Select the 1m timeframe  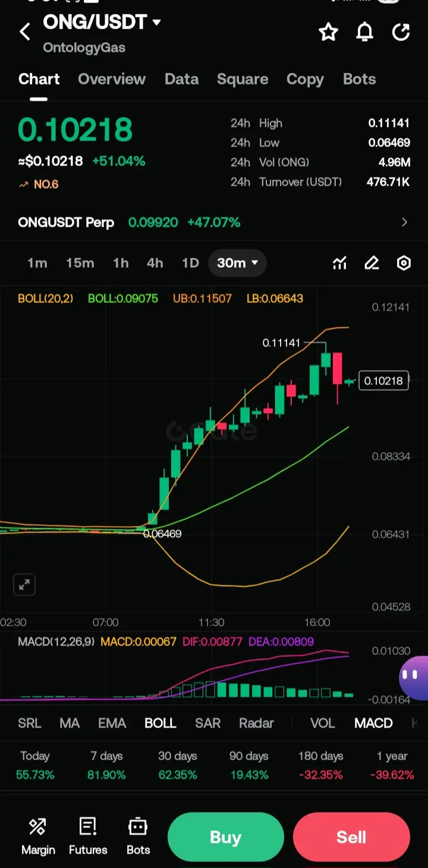point(37,263)
